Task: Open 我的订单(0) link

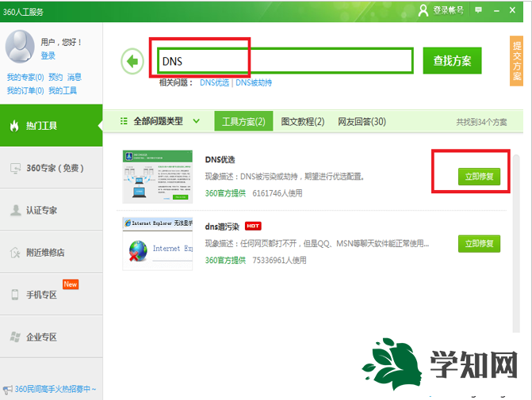Action: click(x=25, y=90)
